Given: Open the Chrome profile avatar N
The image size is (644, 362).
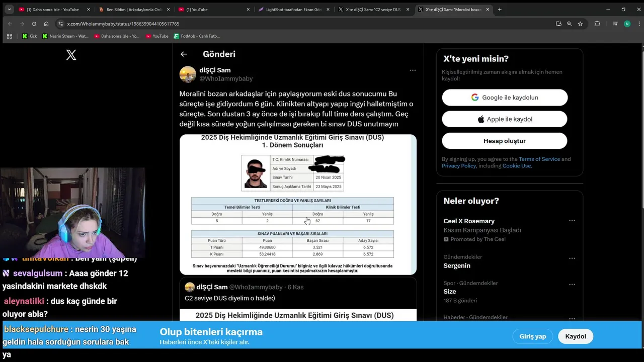Looking at the screenshot, I should click(x=627, y=24).
